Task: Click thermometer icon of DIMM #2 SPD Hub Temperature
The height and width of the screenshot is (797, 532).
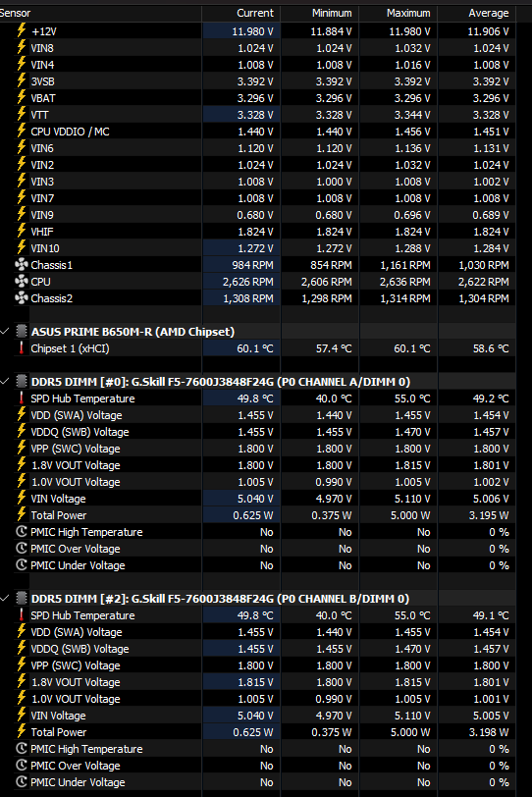Action: pyautogui.click(x=22, y=615)
